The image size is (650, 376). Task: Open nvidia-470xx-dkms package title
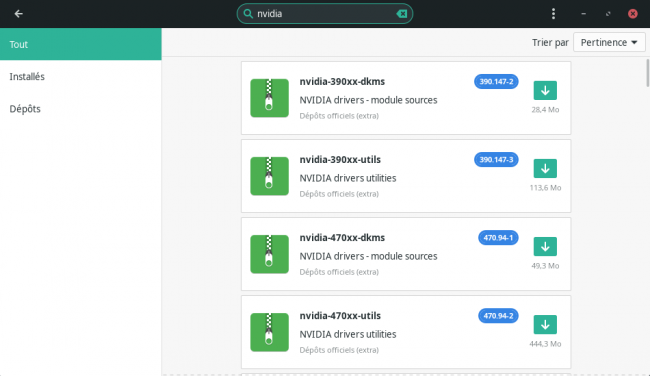click(342, 238)
